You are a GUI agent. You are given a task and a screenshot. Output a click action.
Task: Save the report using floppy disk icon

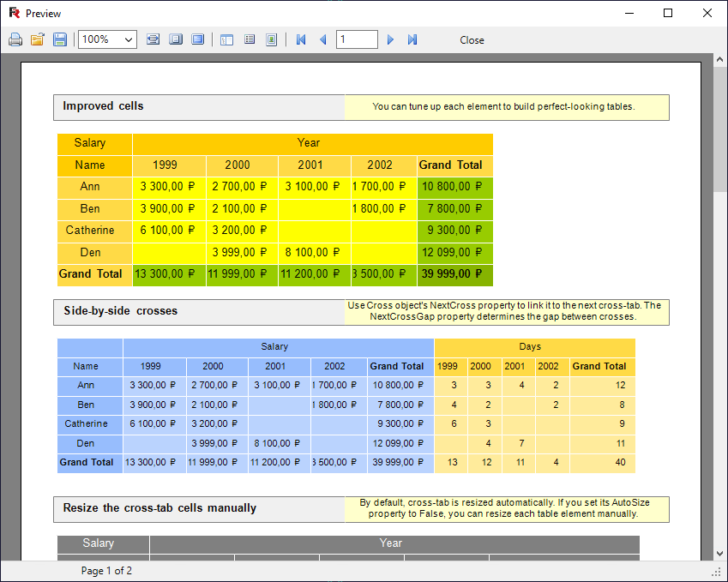60,39
